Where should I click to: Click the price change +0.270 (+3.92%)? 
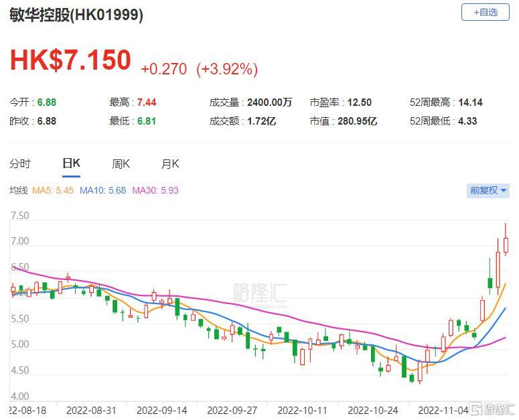tap(200, 69)
